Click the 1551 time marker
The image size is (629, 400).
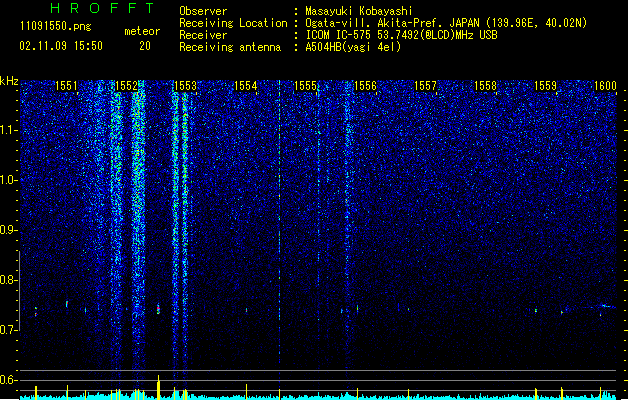(66, 86)
